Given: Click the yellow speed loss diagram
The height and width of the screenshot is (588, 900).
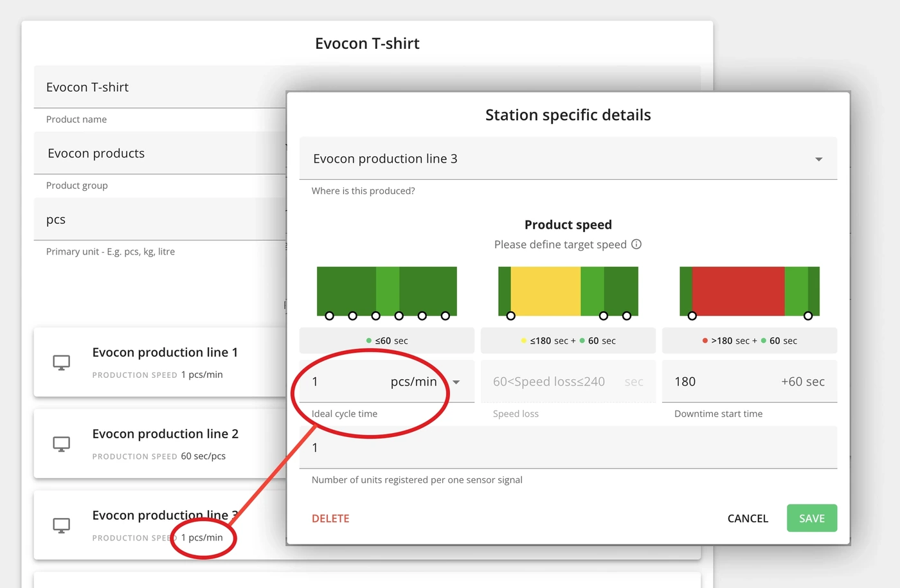Looking at the screenshot, I should click(x=568, y=292).
